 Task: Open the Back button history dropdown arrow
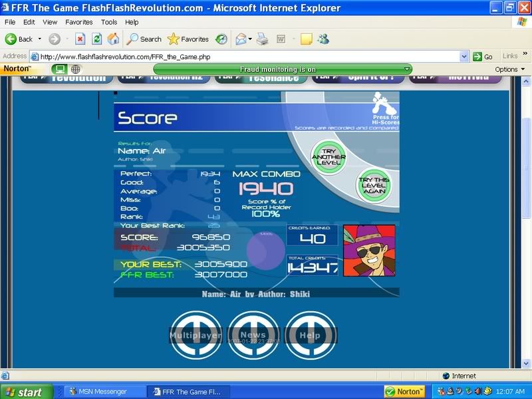40,39
